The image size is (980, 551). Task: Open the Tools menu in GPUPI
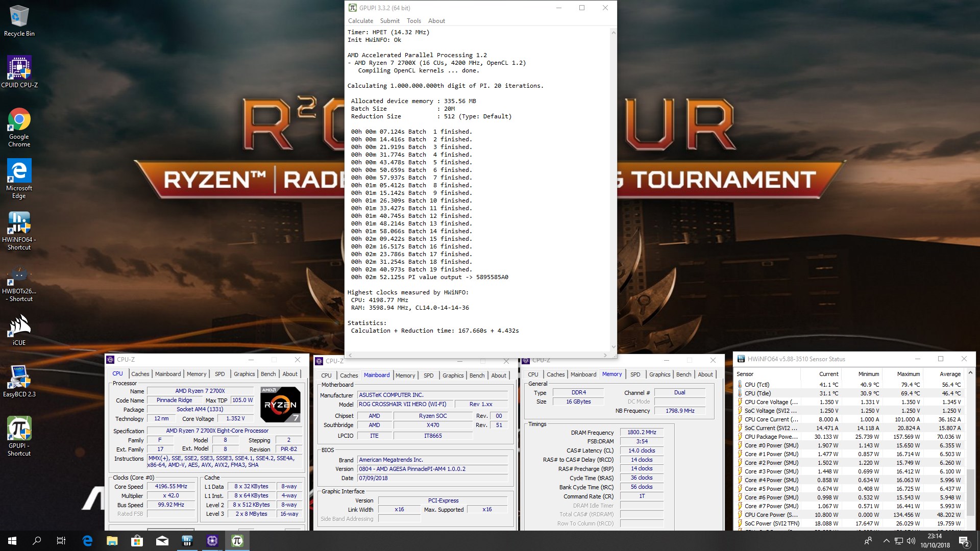[x=414, y=21]
